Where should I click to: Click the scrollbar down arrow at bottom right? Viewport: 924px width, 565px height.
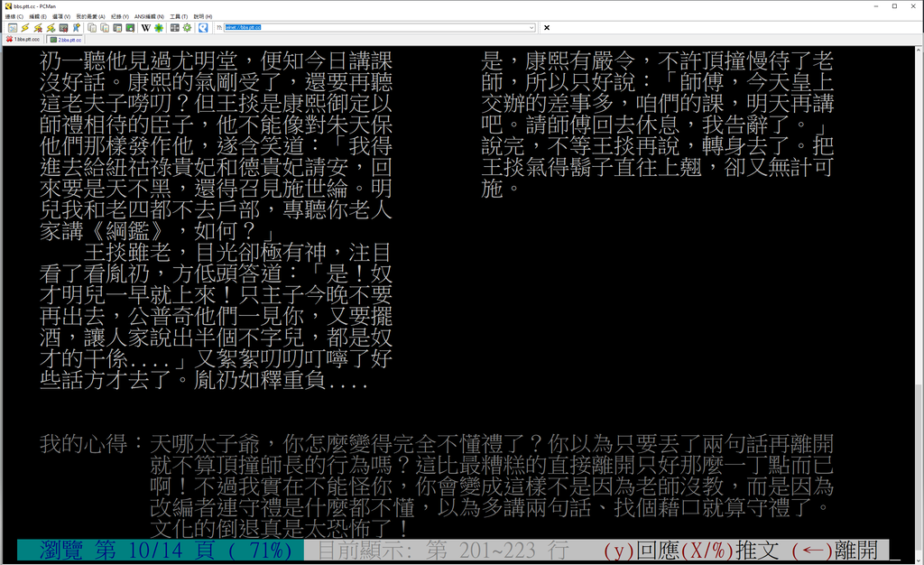tap(919, 560)
